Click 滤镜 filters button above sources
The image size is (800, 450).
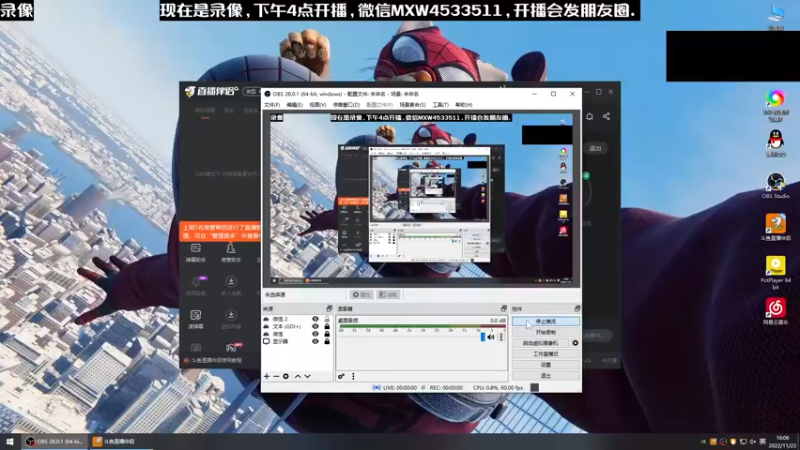coord(388,294)
